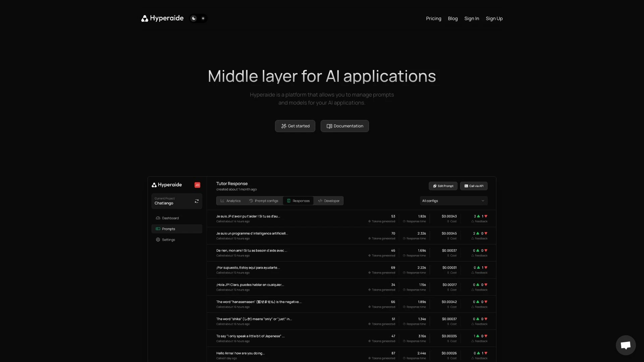Enable light mode with the sun icon
Image resolution: width=644 pixels, height=362 pixels.
click(x=203, y=18)
